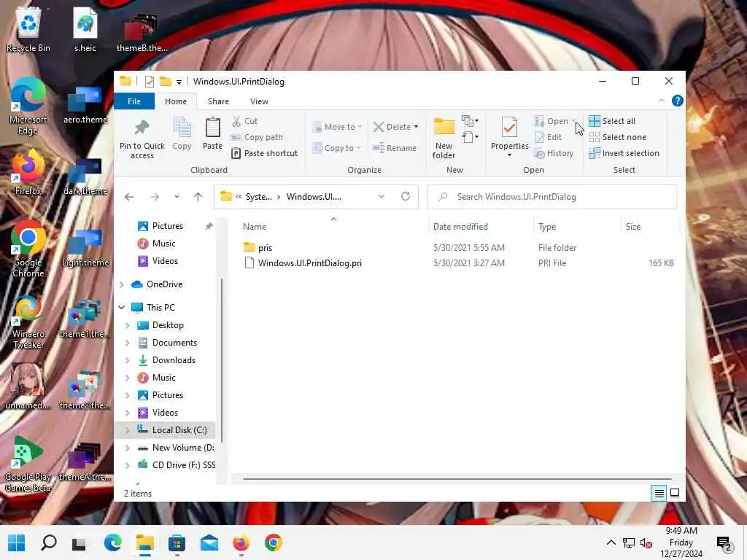This screenshot has height=560, width=747.
Task: Open recent locations dropdown
Action: 177,197
